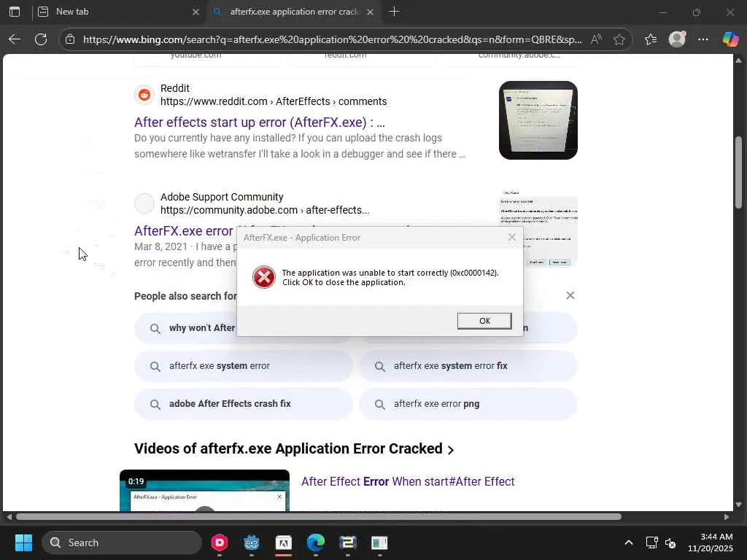Click the red error icon in the dialog
The width and height of the screenshot is (747, 560).
pos(263,277)
